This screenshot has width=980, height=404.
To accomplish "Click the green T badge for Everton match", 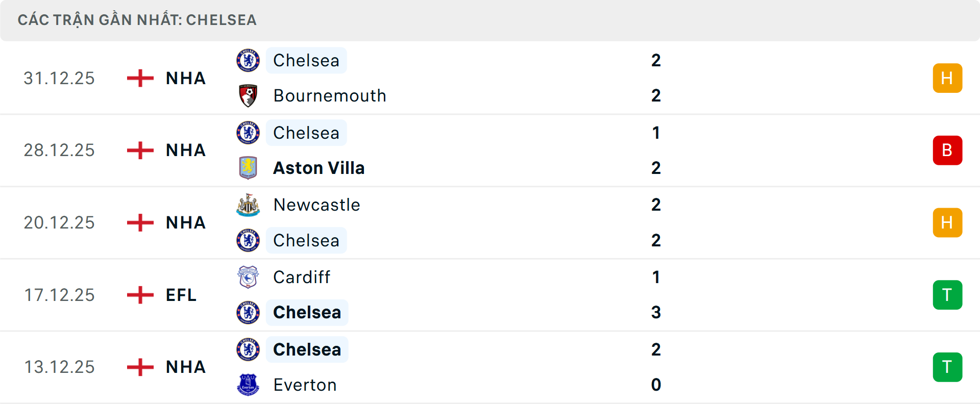I will click(x=947, y=367).
